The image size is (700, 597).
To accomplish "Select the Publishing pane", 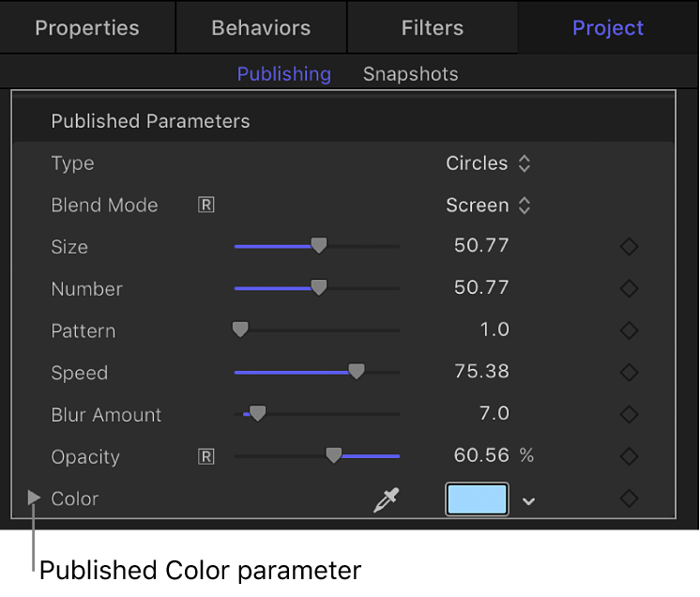I will pyautogui.click(x=283, y=74).
